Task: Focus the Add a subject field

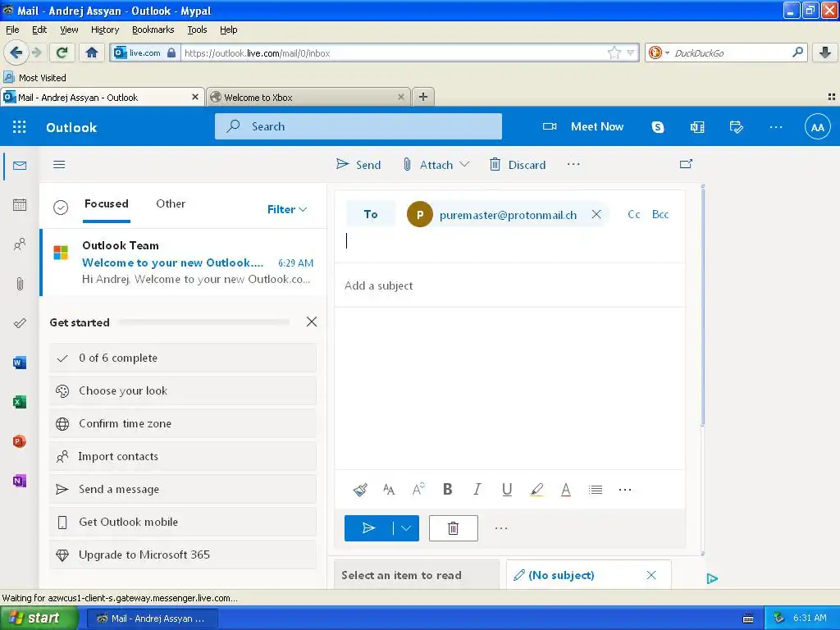Action: (509, 285)
